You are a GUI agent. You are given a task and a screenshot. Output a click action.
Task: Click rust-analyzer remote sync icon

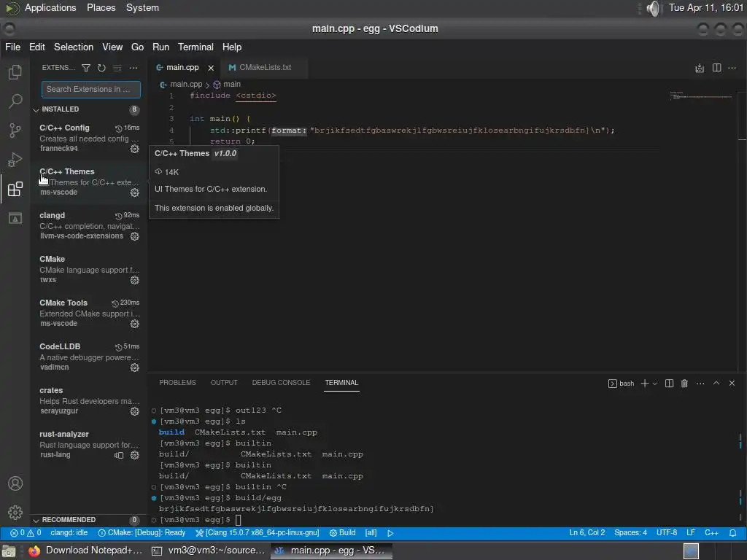click(x=119, y=455)
